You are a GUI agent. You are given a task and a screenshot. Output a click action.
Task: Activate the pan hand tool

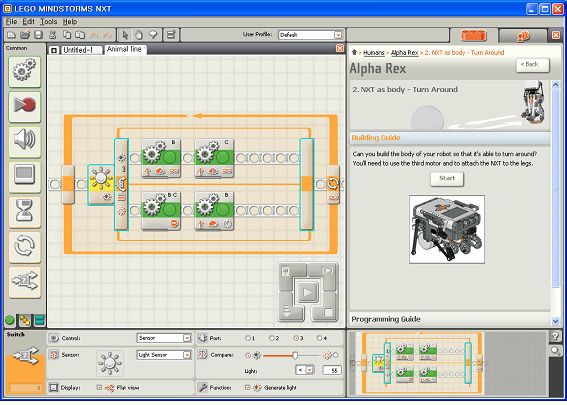(x=139, y=35)
